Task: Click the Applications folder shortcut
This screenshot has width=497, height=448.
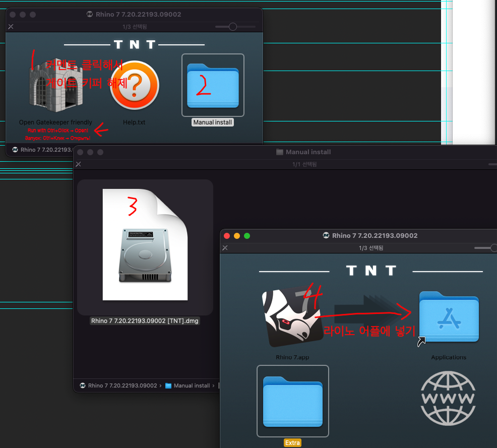Action: [449, 317]
